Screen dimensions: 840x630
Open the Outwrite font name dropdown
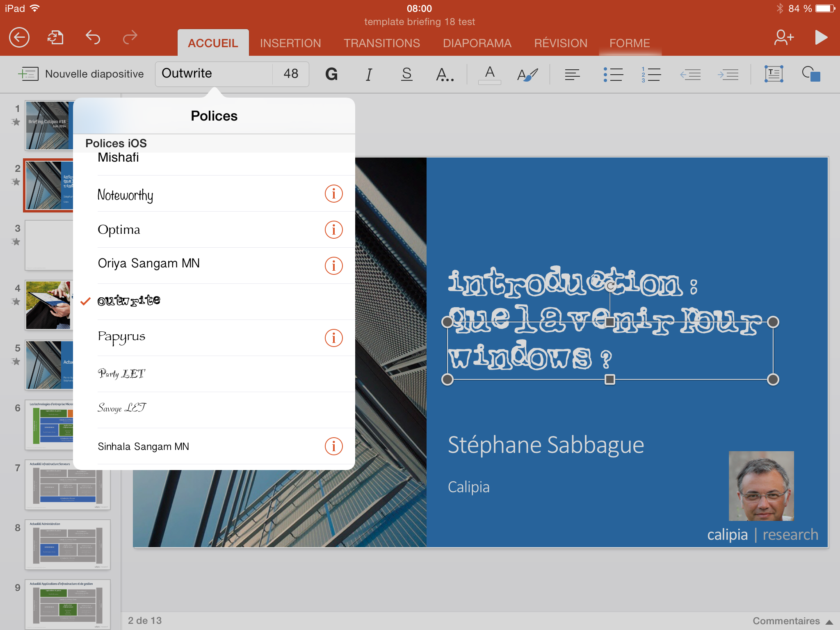coord(213,74)
